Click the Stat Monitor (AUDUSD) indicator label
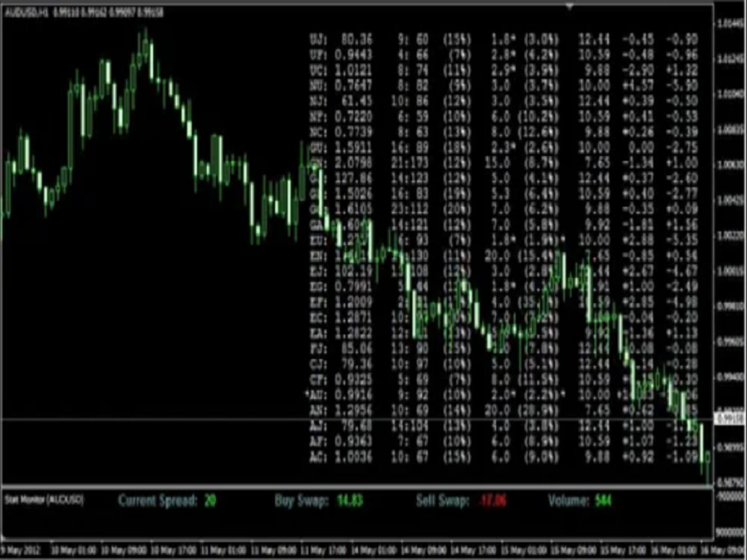The image size is (747, 560). [44, 500]
